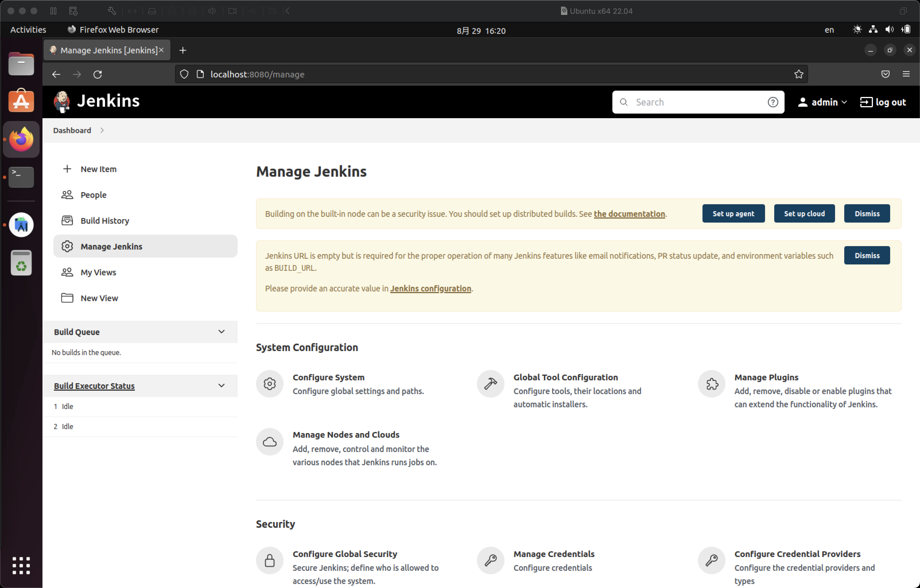Click the network status tray icon
Viewport: 920px width, 588px height.
click(x=873, y=29)
